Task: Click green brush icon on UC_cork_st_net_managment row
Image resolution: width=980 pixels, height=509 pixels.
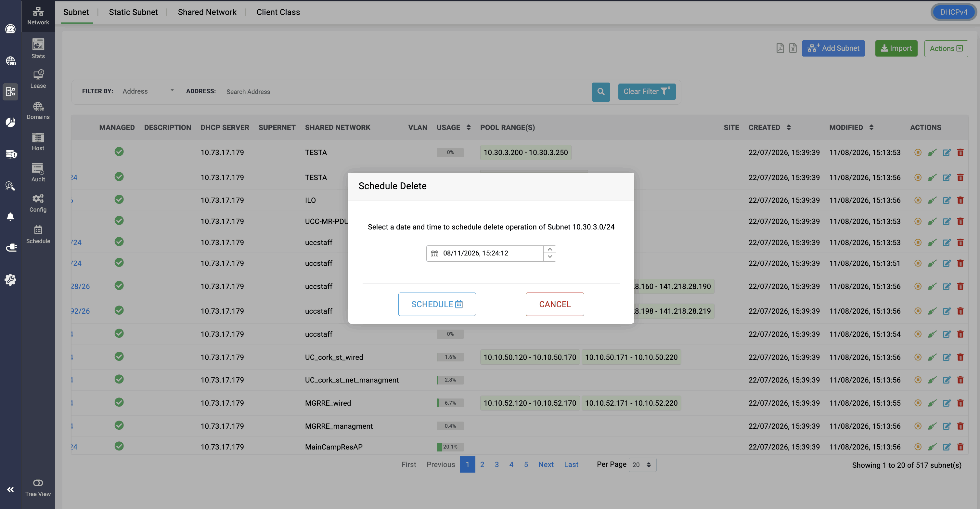Action: coord(932,380)
